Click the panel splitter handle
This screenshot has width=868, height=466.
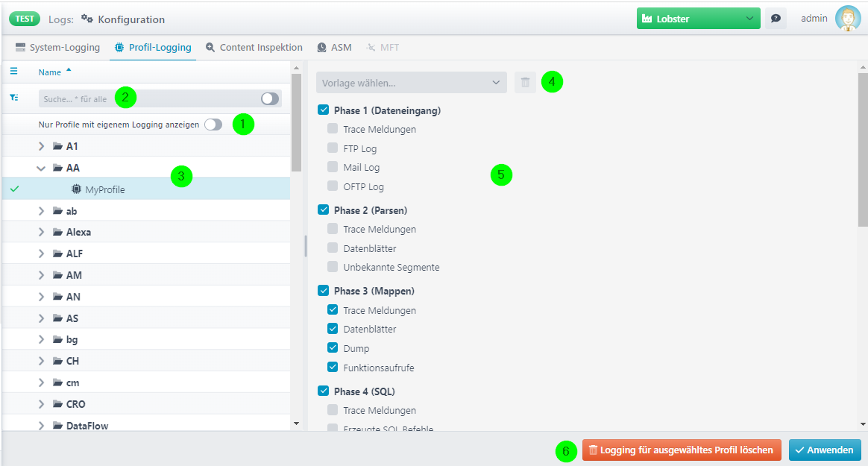306,246
